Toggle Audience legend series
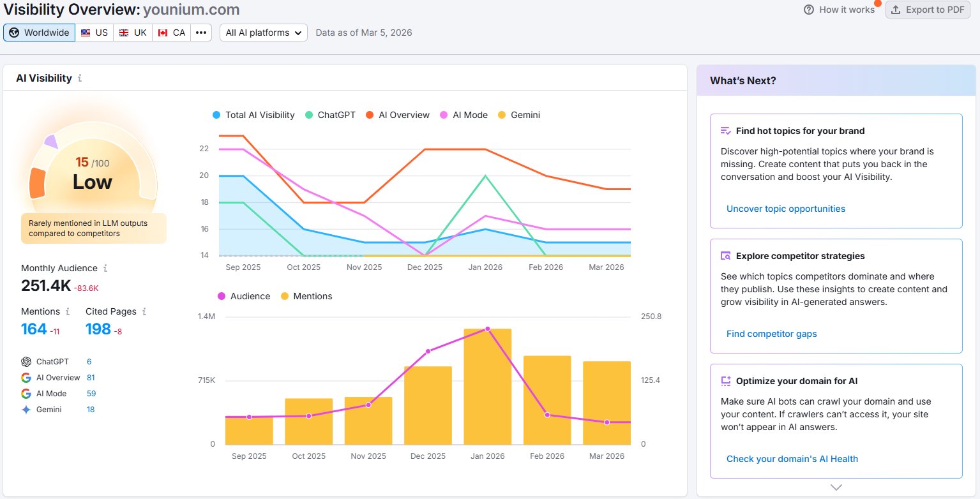The width and height of the screenshot is (980, 499). (x=244, y=296)
